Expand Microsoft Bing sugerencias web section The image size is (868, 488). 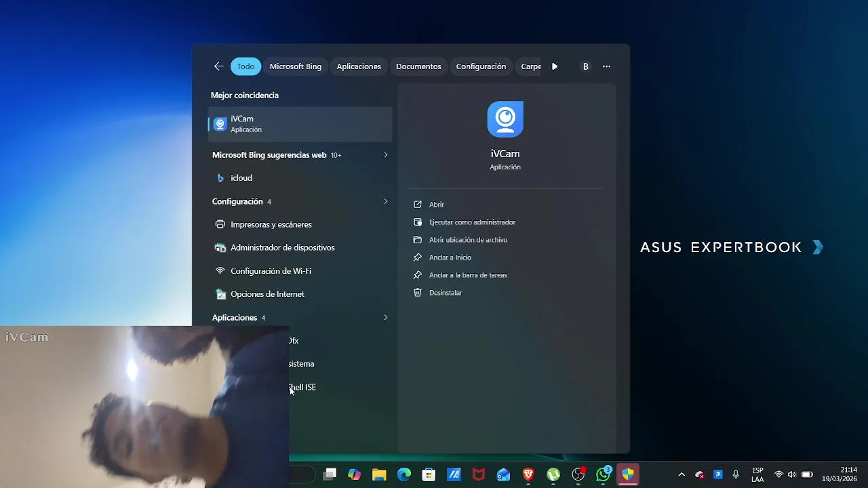point(386,155)
